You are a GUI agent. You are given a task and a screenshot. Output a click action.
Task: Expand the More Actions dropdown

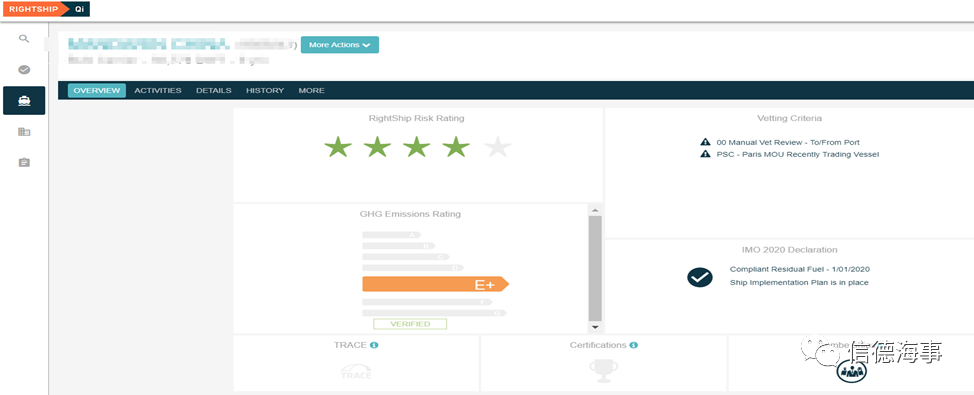(340, 45)
